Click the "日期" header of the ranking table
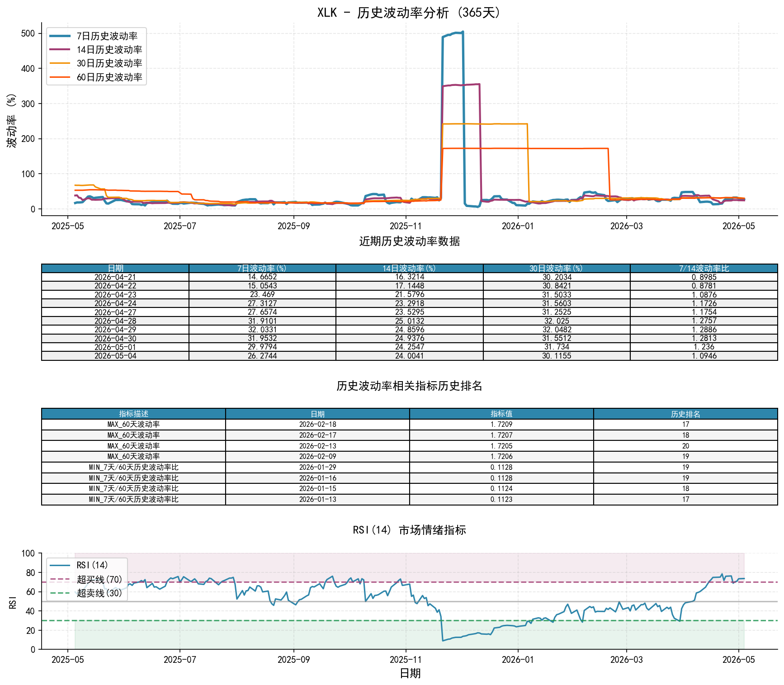 tap(317, 414)
